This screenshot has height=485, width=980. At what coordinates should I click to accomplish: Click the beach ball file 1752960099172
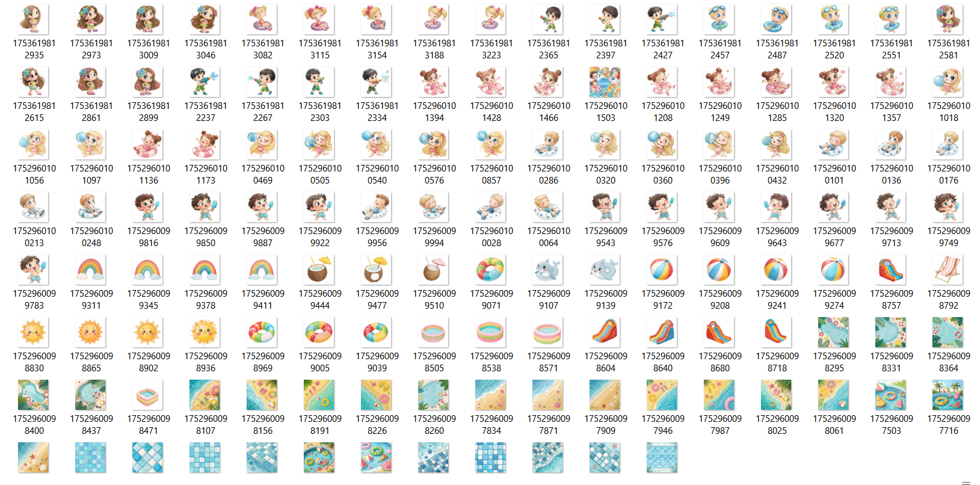coord(662,270)
